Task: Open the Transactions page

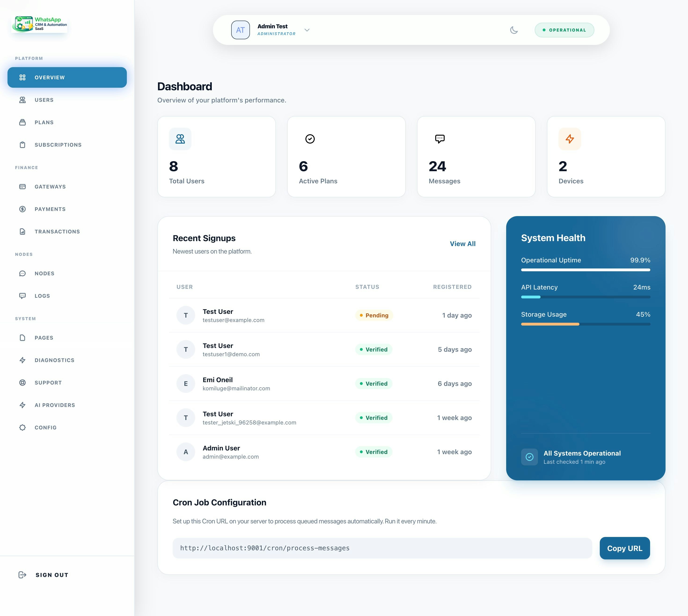Action: 67,232
